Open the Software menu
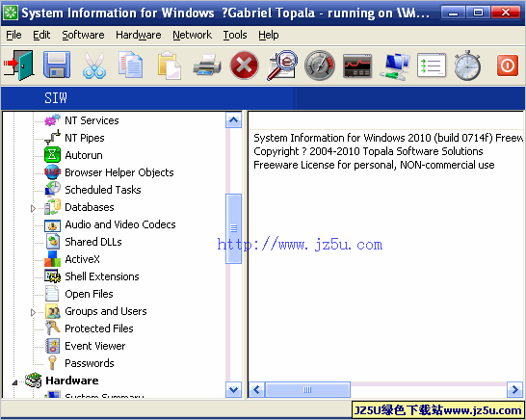Viewport: 526px width, 420px height. pos(83,35)
